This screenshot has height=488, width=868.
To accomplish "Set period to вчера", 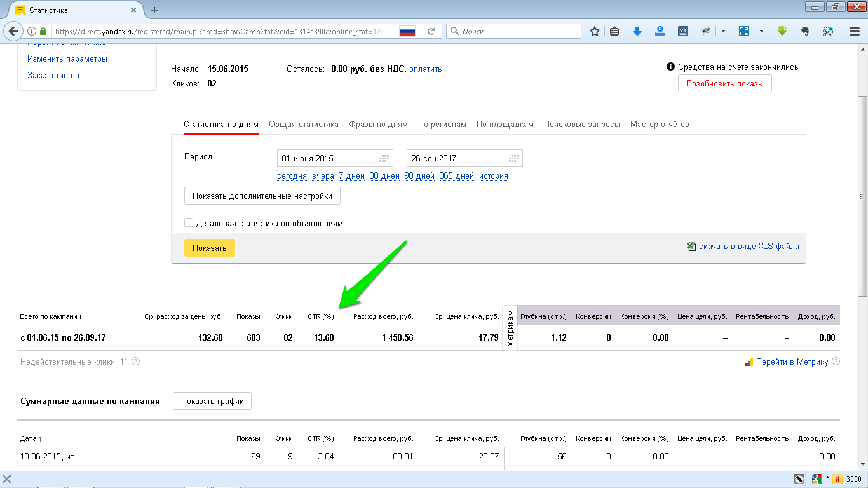I will 323,176.
